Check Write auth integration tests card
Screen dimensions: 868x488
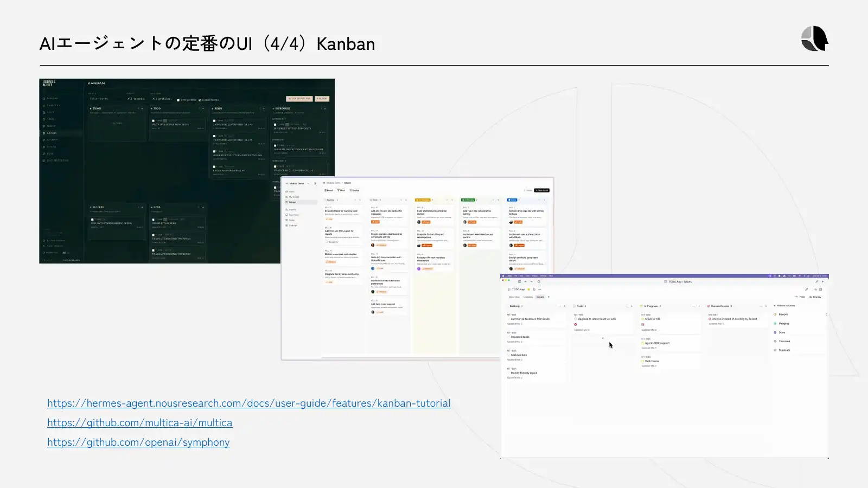pyautogui.click(x=153, y=121)
